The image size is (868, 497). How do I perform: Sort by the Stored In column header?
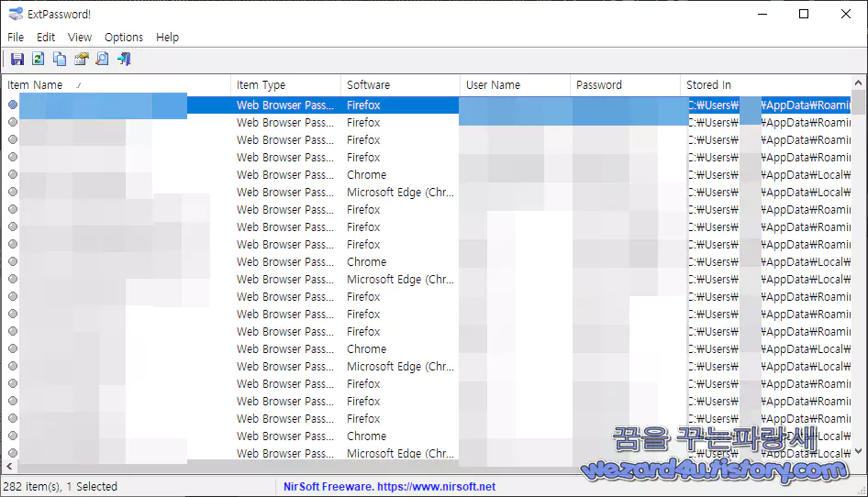(765, 84)
